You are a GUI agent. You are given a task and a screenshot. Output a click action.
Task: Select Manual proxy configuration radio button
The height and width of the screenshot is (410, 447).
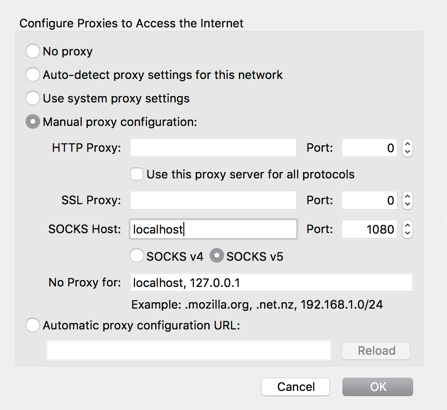(x=33, y=122)
